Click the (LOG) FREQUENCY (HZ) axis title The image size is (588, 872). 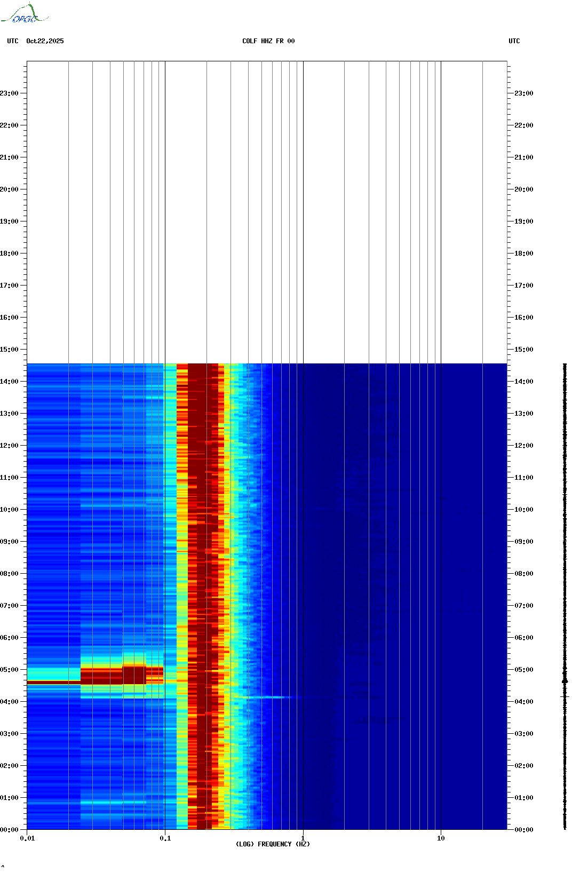(273, 844)
